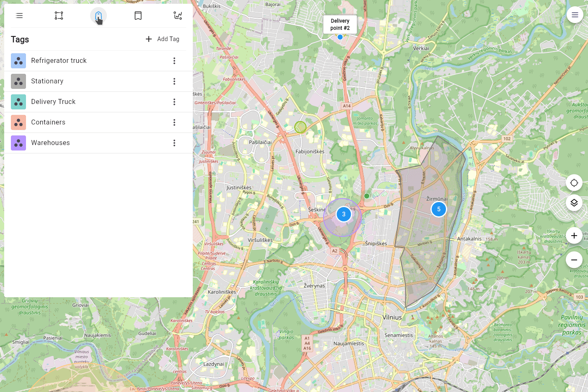Center map on my location
This screenshot has height=392, width=588.
pos(574,183)
